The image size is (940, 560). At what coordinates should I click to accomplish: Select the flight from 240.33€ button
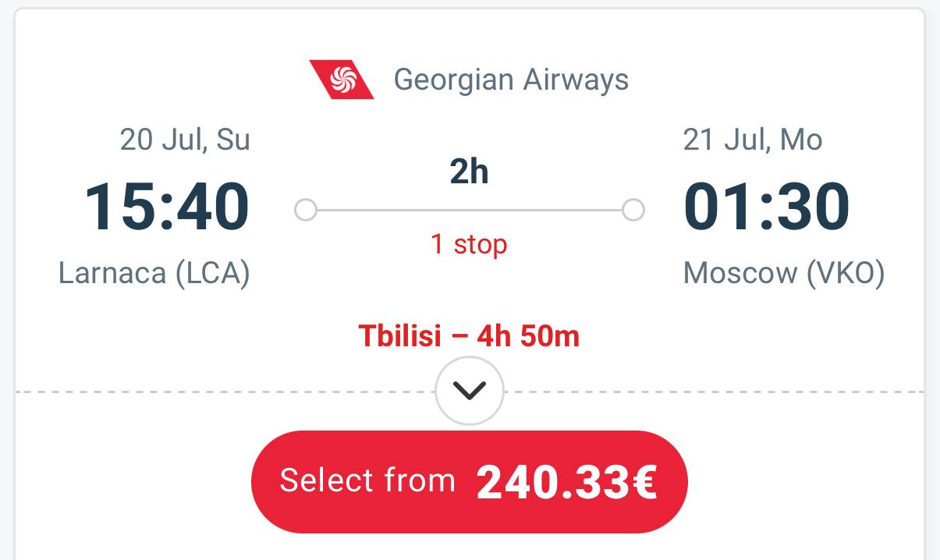[470, 482]
